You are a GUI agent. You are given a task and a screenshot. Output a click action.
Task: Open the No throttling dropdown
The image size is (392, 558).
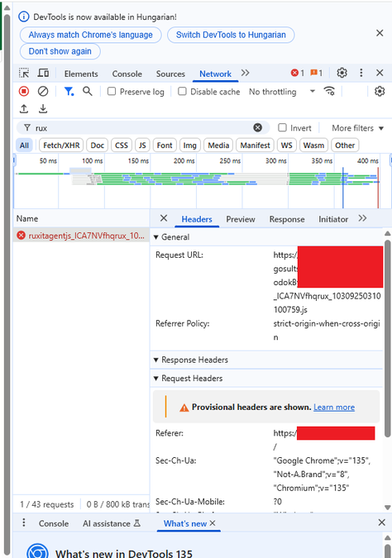point(282,92)
